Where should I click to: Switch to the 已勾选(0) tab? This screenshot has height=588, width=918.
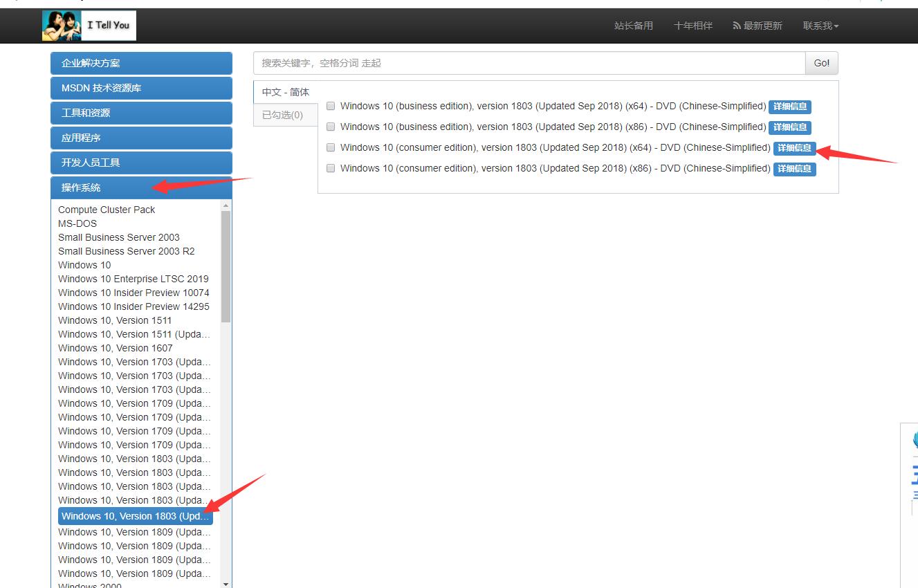(x=282, y=115)
